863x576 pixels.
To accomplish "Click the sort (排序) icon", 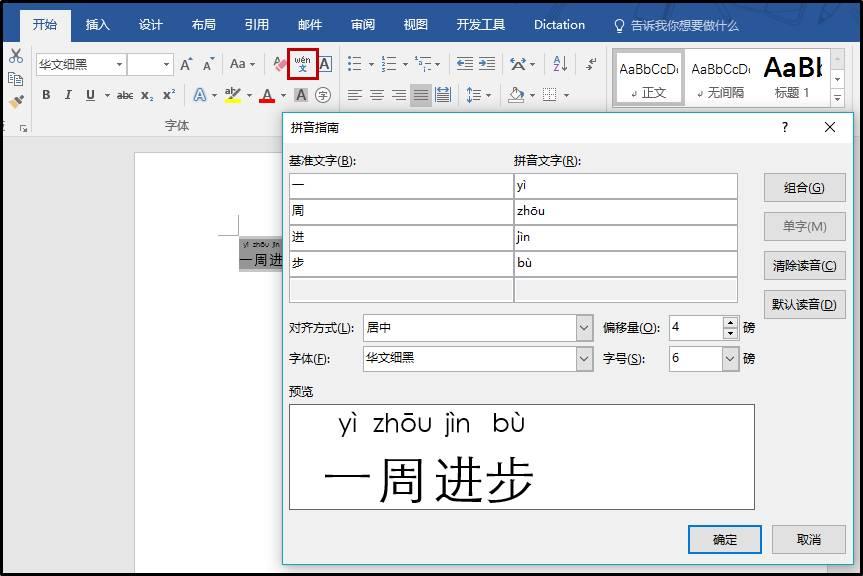I will click(x=560, y=65).
